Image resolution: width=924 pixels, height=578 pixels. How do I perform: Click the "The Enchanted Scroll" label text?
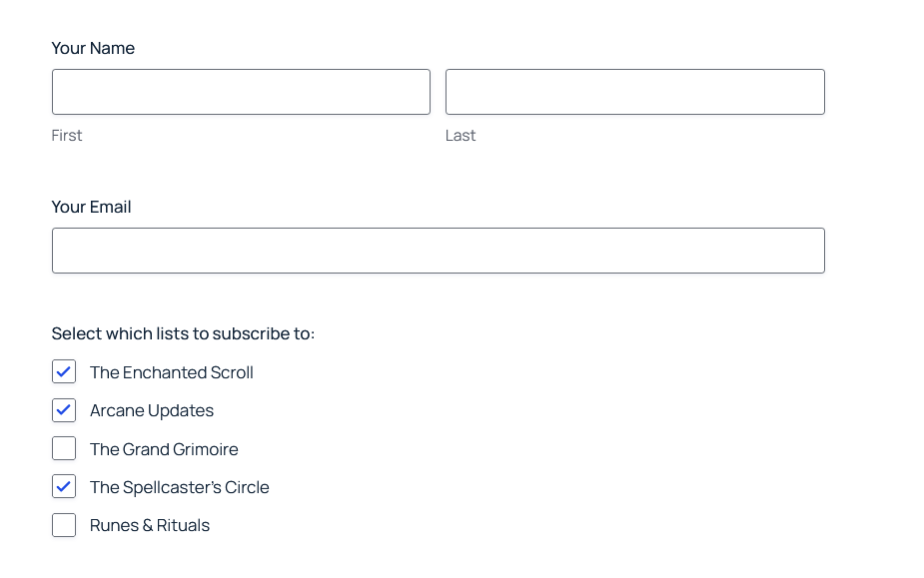tap(172, 372)
